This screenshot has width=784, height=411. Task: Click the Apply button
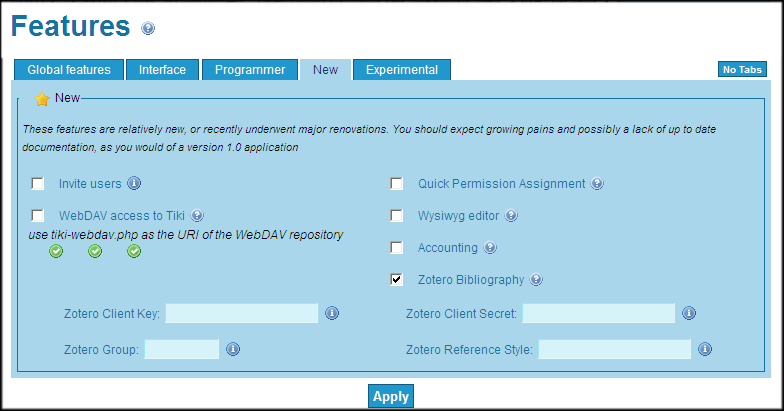391,396
